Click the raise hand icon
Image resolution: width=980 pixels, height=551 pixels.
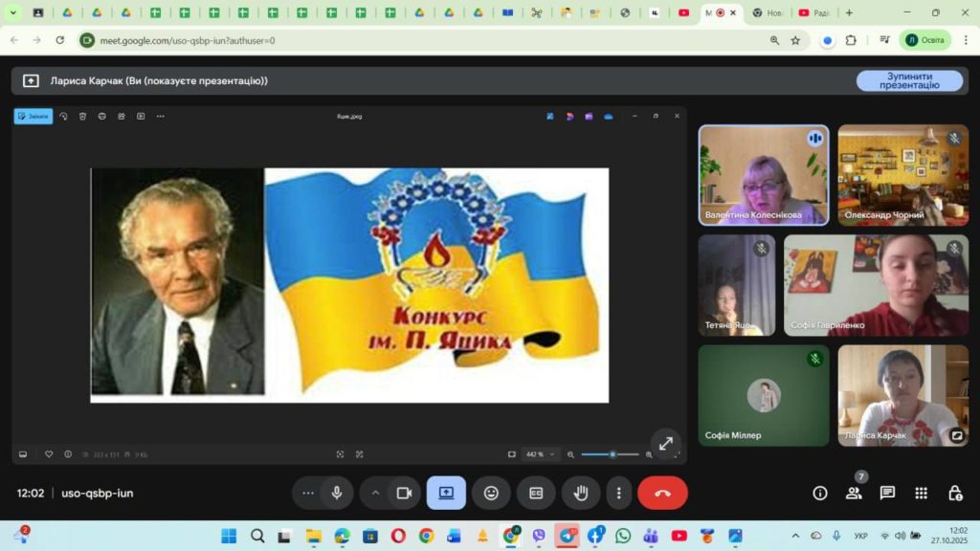pyautogui.click(x=581, y=493)
